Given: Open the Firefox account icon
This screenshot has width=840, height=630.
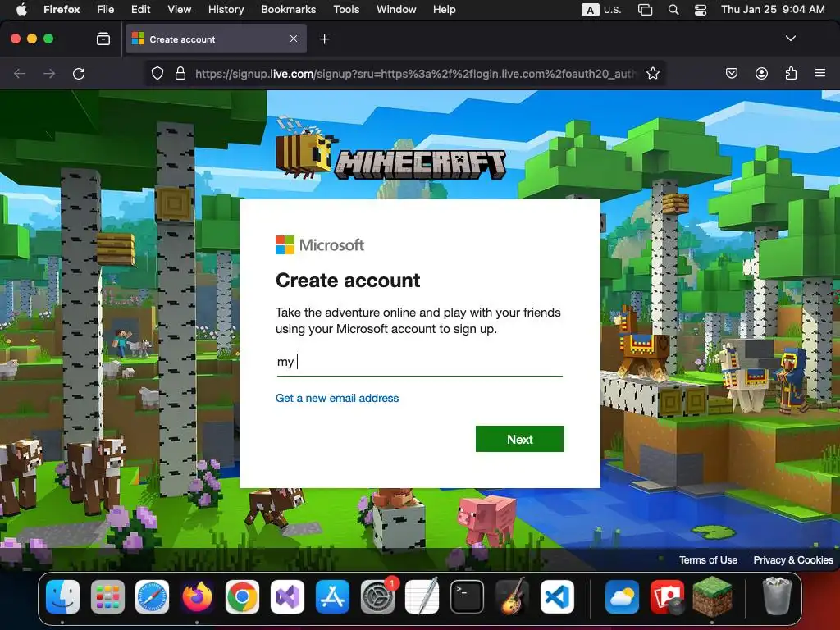Looking at the screenshot, I should click(761, 73).
